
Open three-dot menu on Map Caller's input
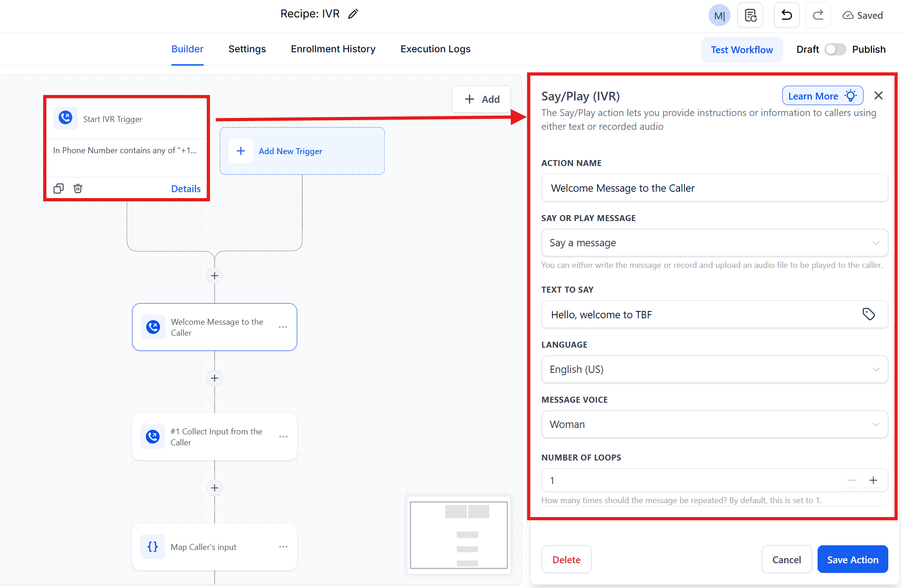click(283, 547)
